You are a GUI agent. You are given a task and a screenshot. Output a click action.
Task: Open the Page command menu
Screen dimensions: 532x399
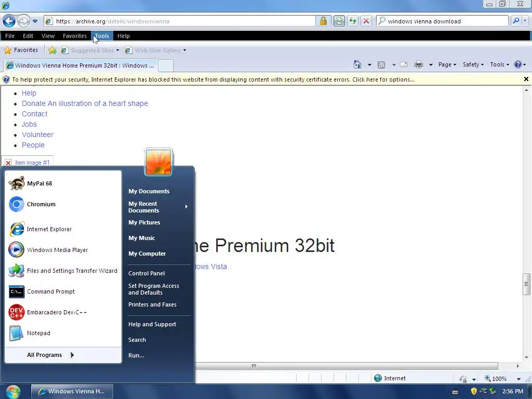point(447,64)
